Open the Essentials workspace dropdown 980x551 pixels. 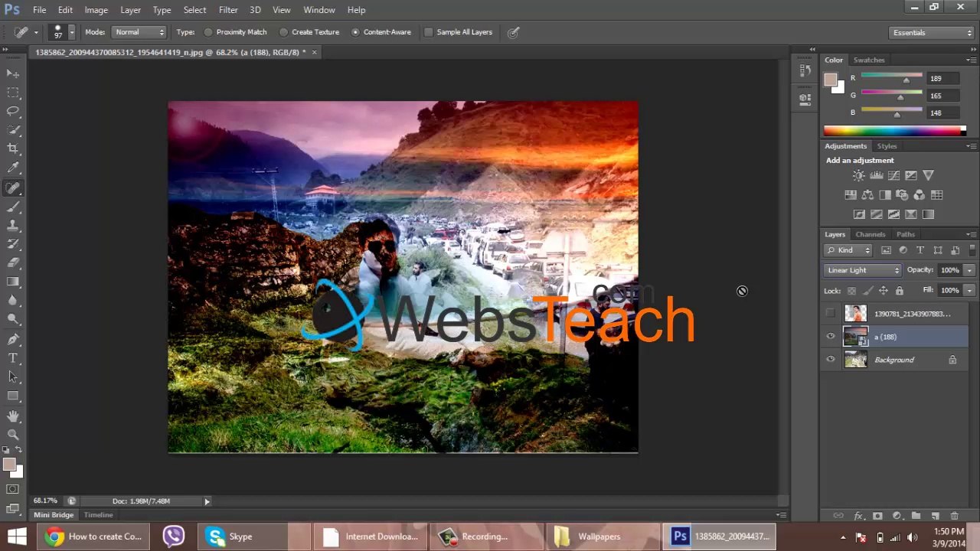pos(931,33)
